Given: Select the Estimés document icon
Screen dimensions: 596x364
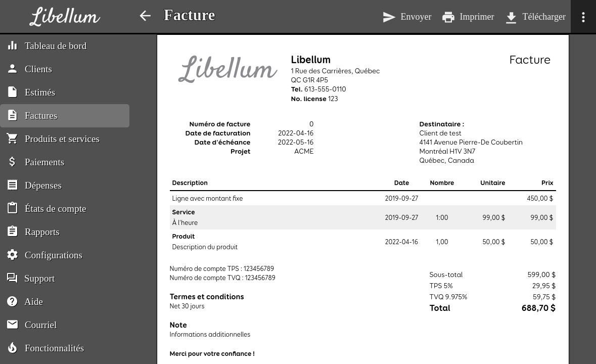Looking at the screenshot, I should point(13,93).
